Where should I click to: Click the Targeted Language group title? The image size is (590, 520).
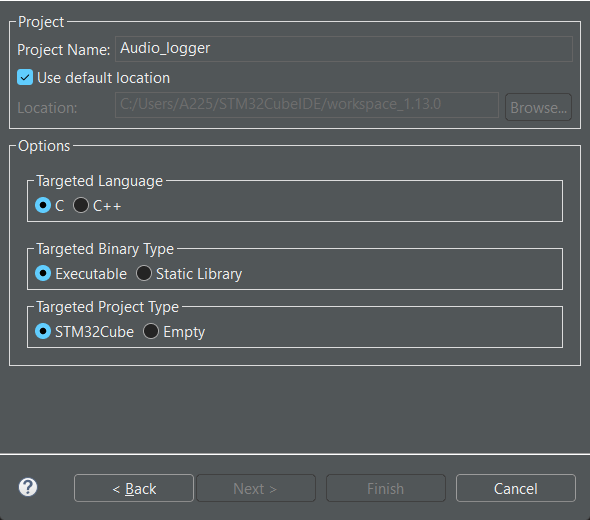pos(100,181)
